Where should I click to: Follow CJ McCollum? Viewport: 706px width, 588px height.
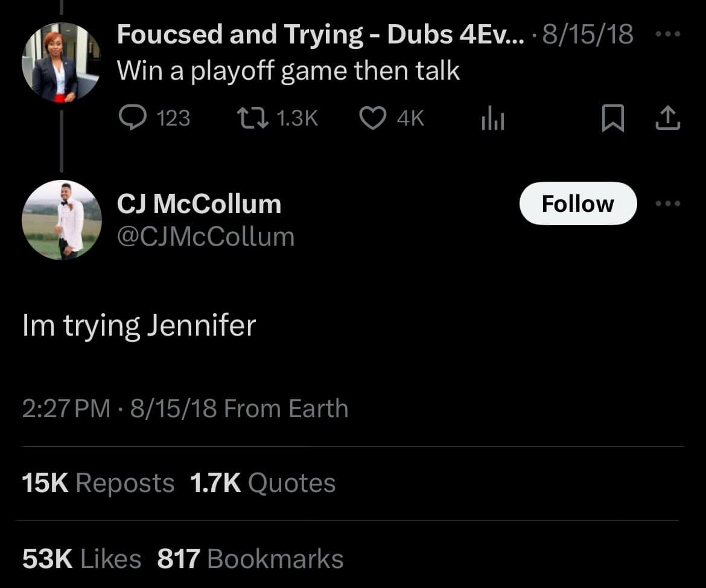pos(577,203)
